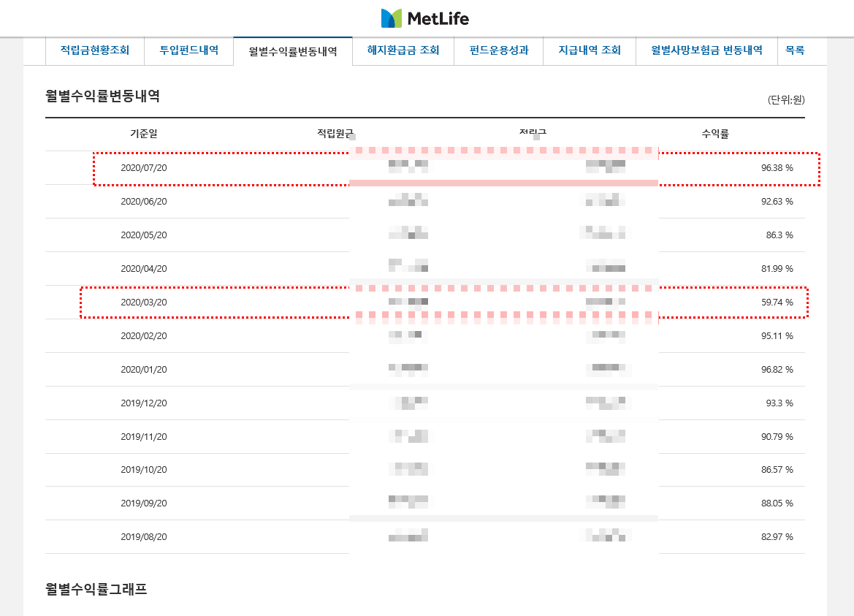Screen dimensions: 854x616
Task: Click the 96.38 % return value
Action: (x=777, y=168)
